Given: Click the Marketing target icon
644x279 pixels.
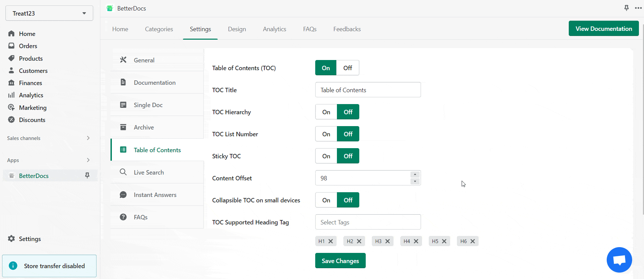Looking at the screenshot, I should click(x=12, y=107).
